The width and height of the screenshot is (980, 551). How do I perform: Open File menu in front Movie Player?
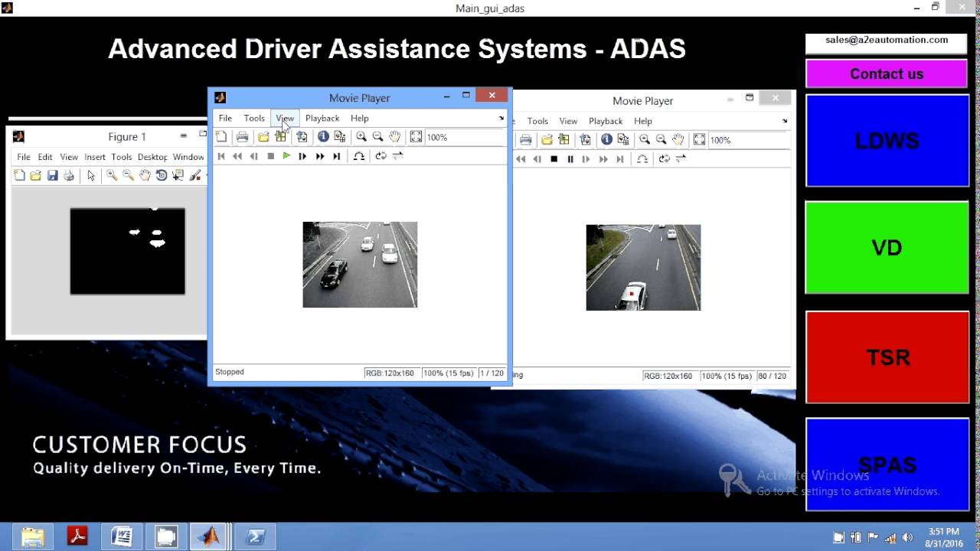225,119
